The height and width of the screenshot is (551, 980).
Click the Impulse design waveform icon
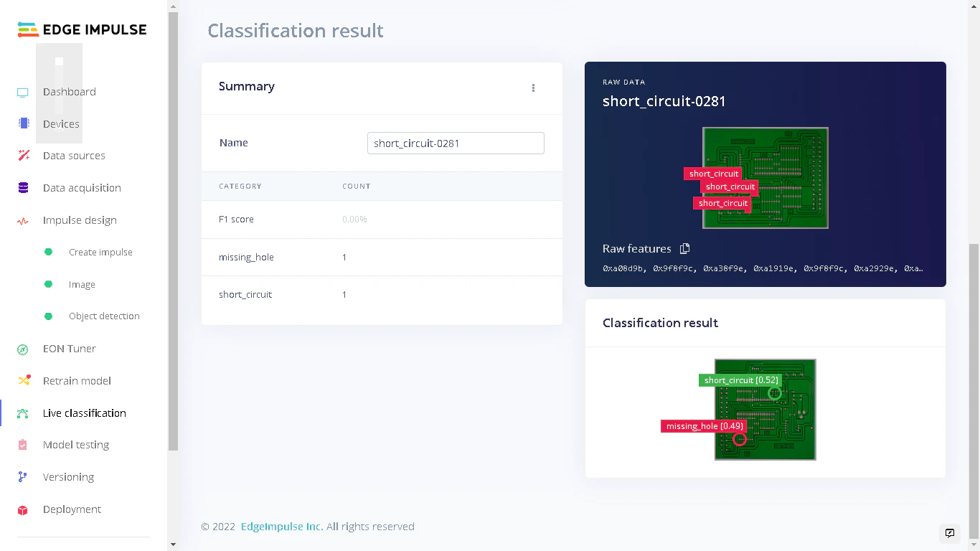pos(22,220)
